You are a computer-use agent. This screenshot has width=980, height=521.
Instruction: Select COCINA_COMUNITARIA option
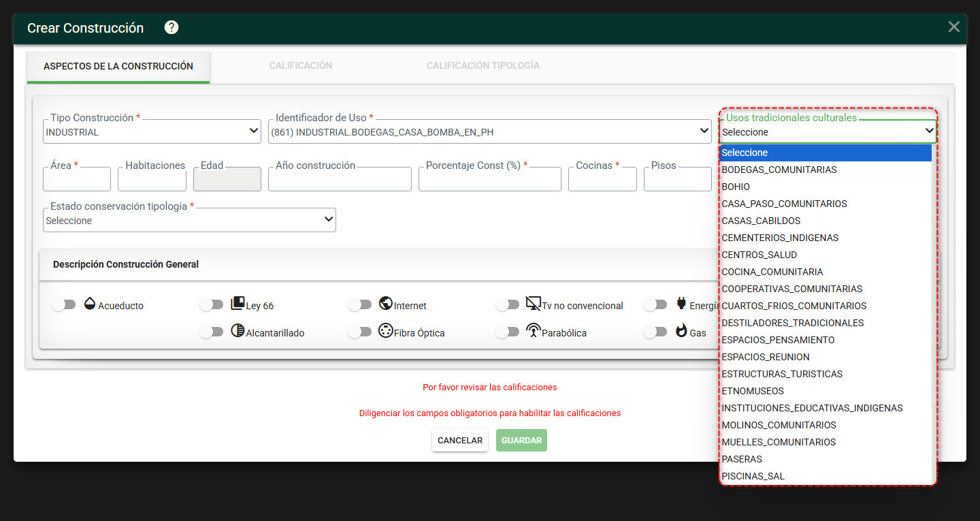[826, 272]
